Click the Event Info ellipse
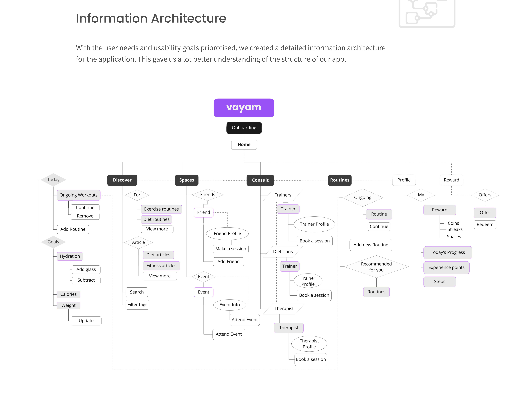The image size is (532, 402). (x=230, y=305)
